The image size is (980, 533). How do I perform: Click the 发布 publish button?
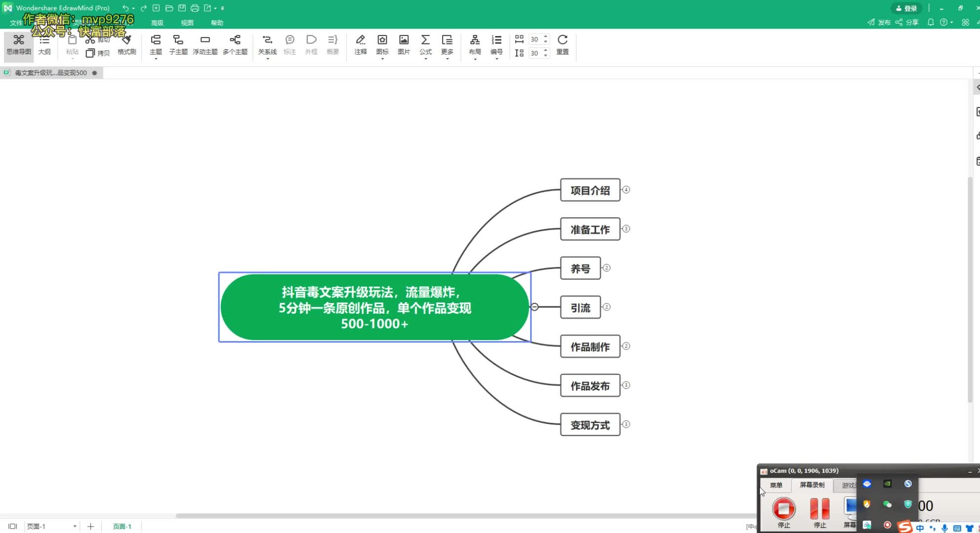pos(879,22)
